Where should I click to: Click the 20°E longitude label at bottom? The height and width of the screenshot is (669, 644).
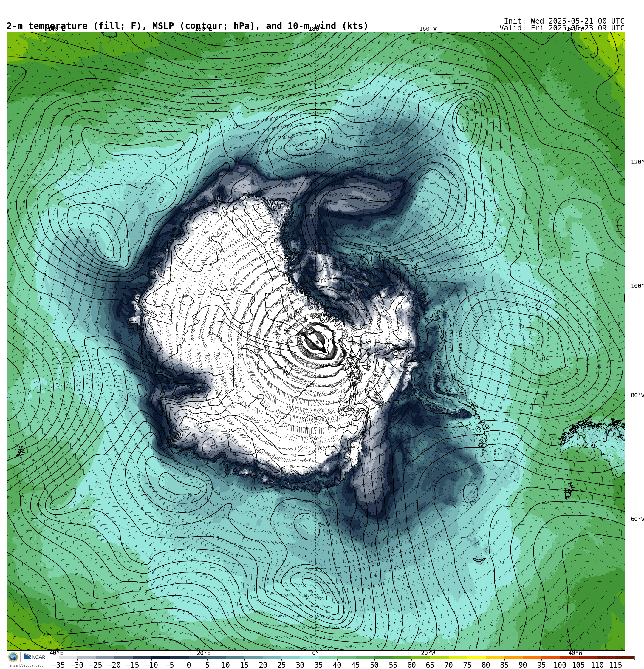pyautogui.click(x=203, y=653)
